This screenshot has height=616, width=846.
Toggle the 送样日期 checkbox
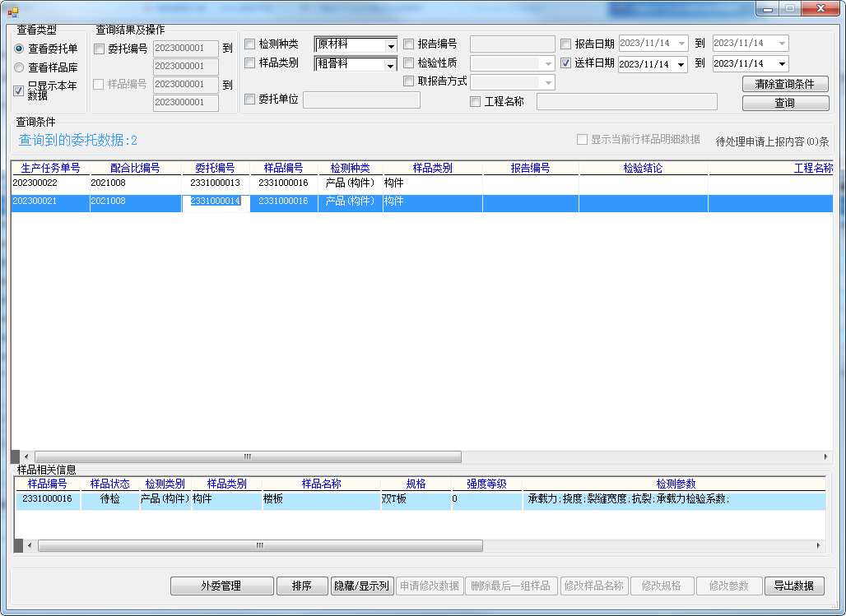(x=566, y=63)
